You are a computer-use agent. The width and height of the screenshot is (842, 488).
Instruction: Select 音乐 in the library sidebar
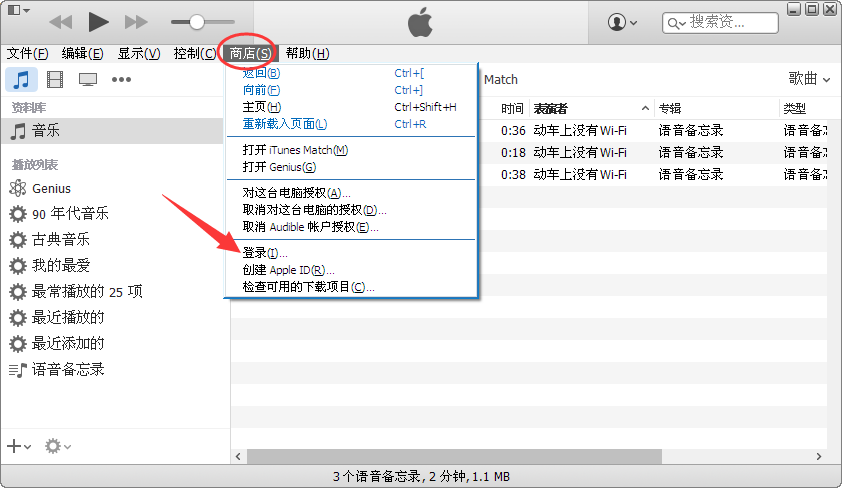pyautogui.click(x=112, y=130)
